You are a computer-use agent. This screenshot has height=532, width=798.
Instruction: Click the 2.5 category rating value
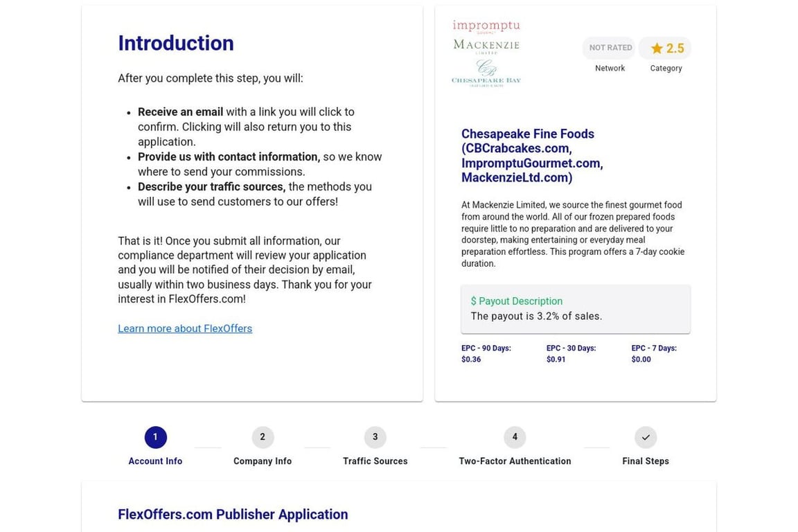pyautogui.click(x=675, y=48)
